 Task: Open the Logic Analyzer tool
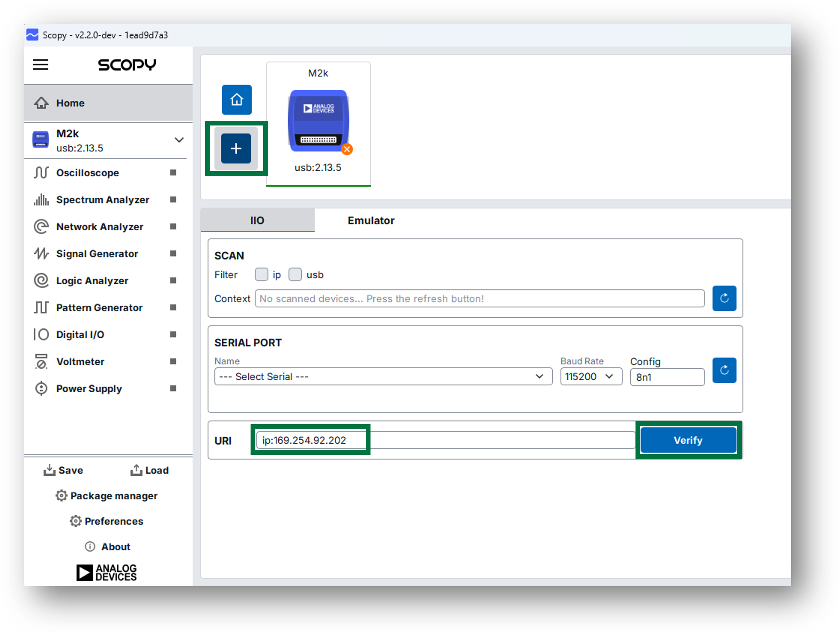(92, 281)
